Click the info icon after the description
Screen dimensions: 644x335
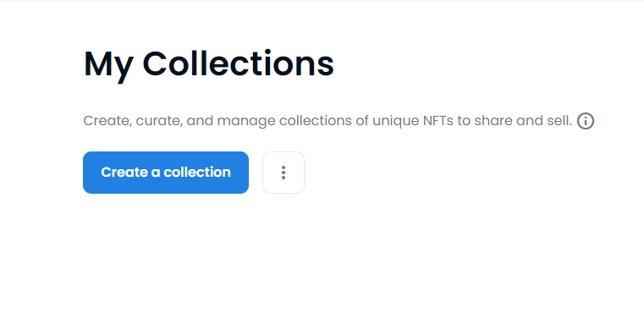(586, 121)
